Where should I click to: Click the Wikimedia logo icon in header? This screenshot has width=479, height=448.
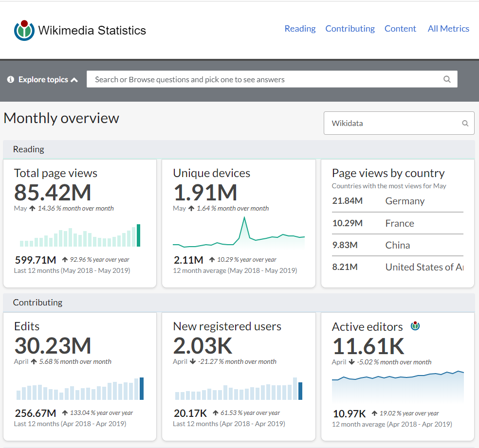[24, 30]
